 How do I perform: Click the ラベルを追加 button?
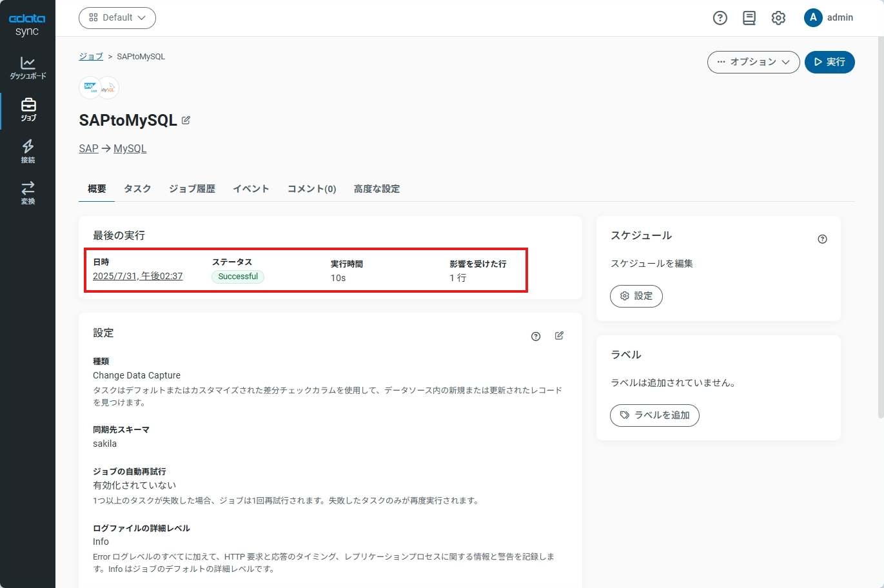654,415
